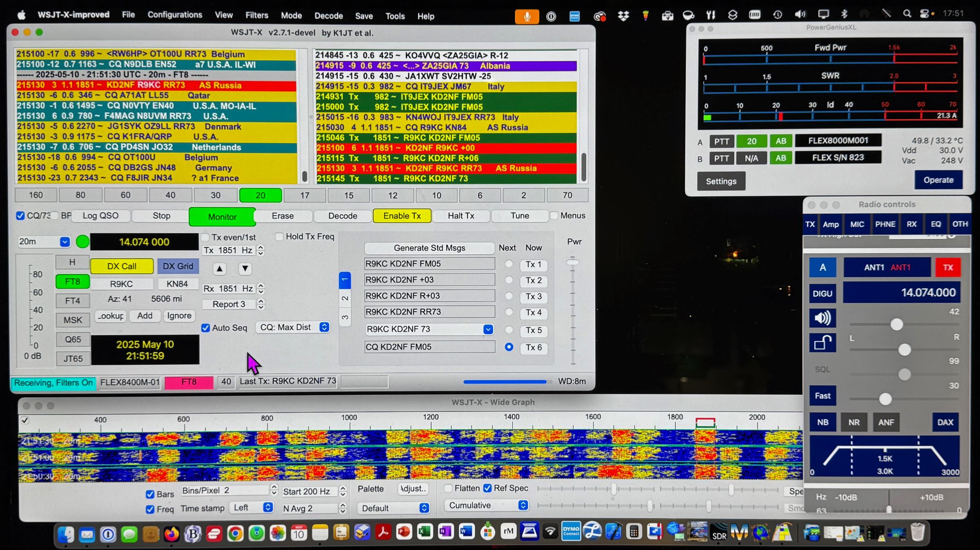The width and height of the screenshot is (980, 550).
Task: Open Dropbox from the menu bar
Action: click(623, 16)
